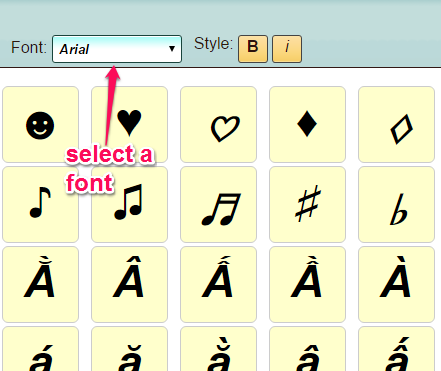Select the flat music sign tile
This screenshot has height=371, width=441.
pyautogui.click(x=396, y=205)
